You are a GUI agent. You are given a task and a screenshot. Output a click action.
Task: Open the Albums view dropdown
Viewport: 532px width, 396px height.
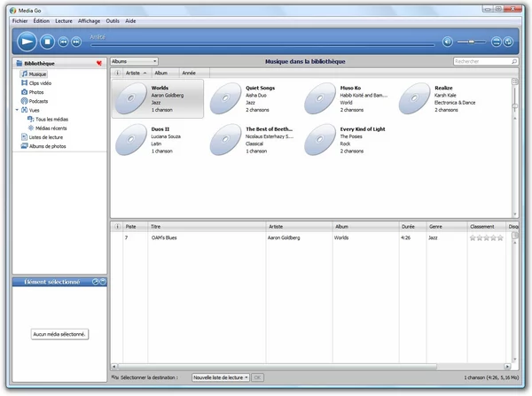click(x=135, y=61)
